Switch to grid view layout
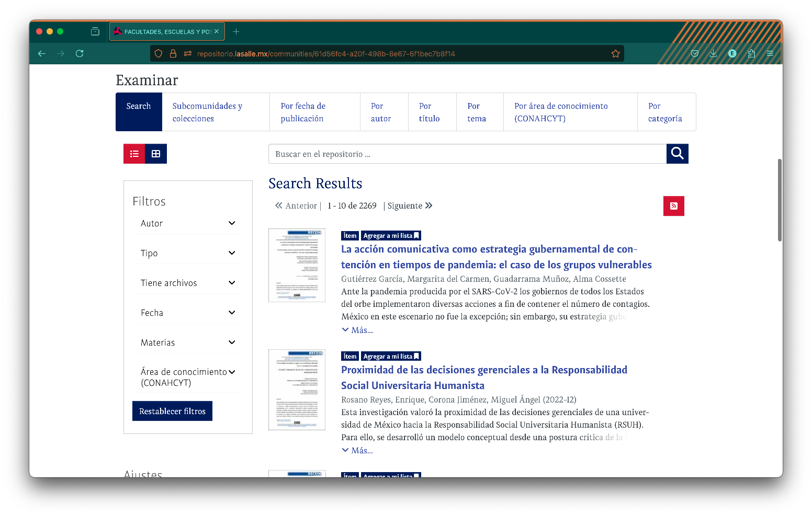812x516 pixels. (x=156, y=154)
